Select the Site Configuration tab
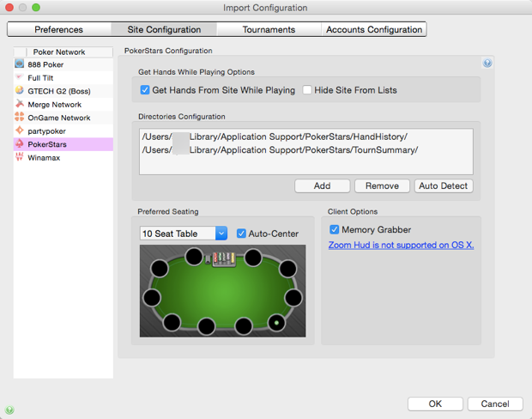The height and width of the screenshot is (419, 532). click(x=164, y=29)
